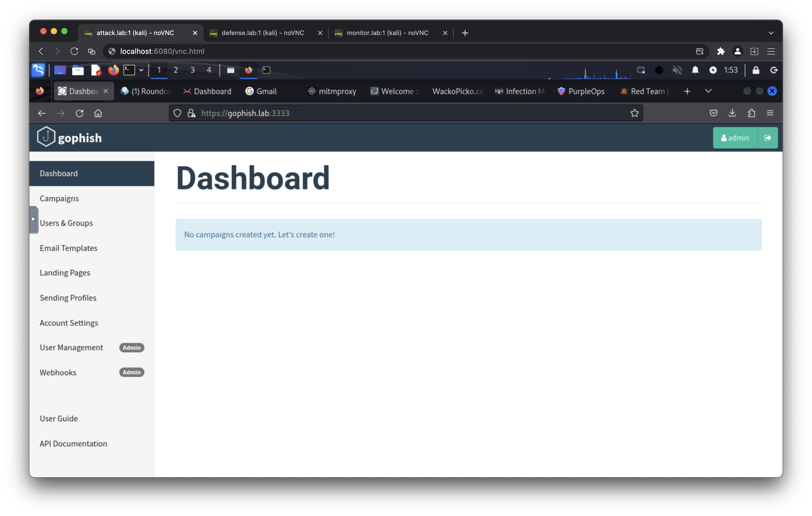Click the gophish.lab address bar field
Image resolution: width=812 pixels, height=516 pixels.
click(x=405, y=113)
